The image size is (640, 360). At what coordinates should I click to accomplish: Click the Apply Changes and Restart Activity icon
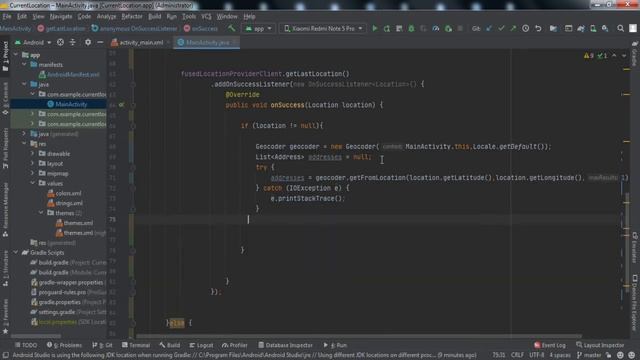pyautogui.click(x=387, y=28)
